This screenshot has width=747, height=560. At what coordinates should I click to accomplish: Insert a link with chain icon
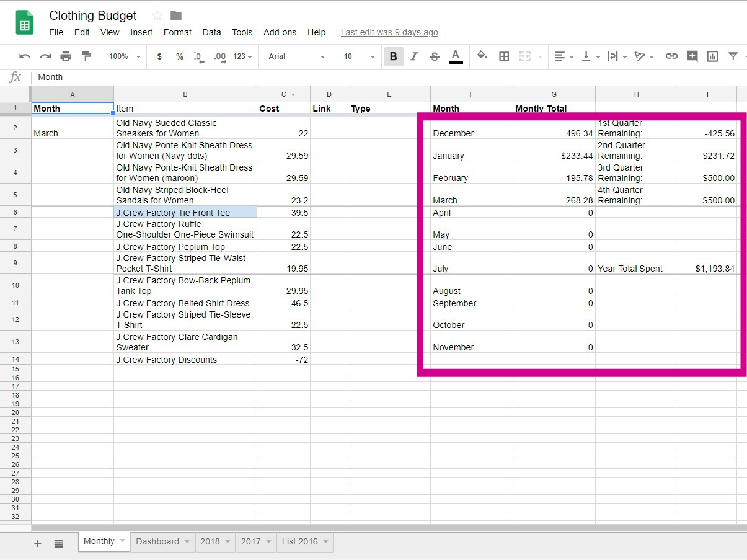point(671,56)
